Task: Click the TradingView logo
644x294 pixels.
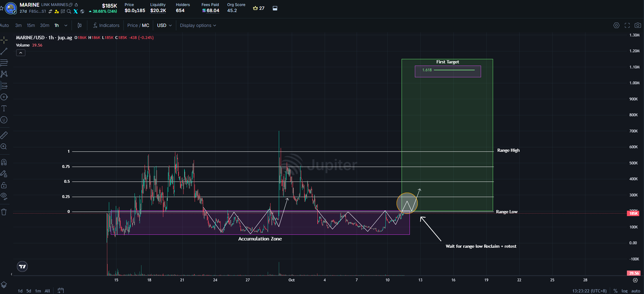Action: coord(22,266)
